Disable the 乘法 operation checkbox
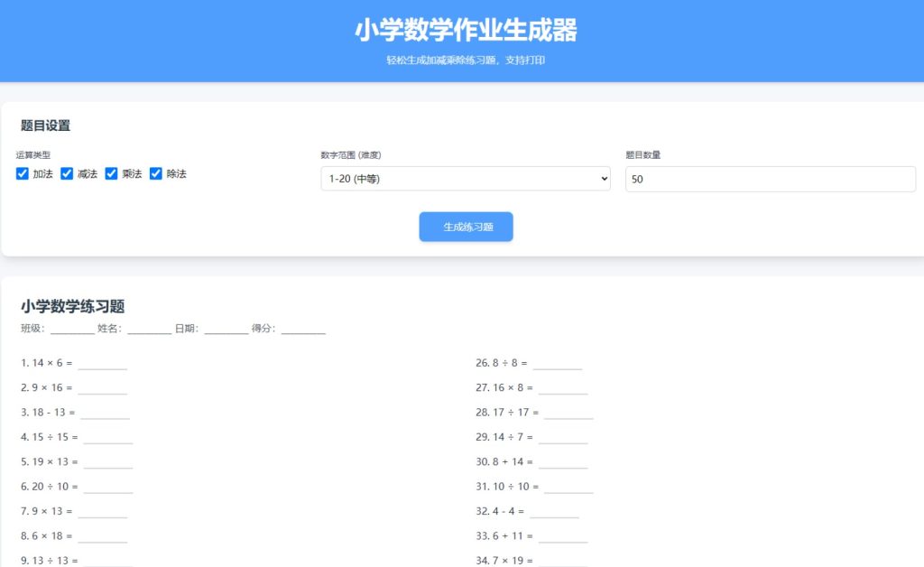 tap(112, 173)
